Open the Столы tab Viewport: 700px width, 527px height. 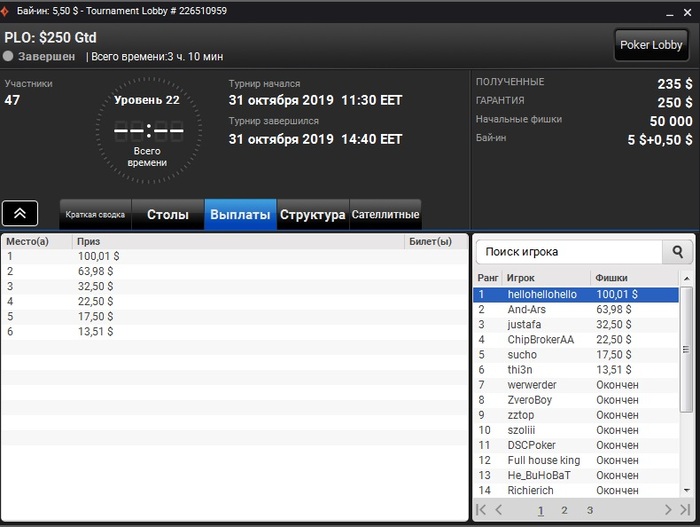click(x=168, y=215)
